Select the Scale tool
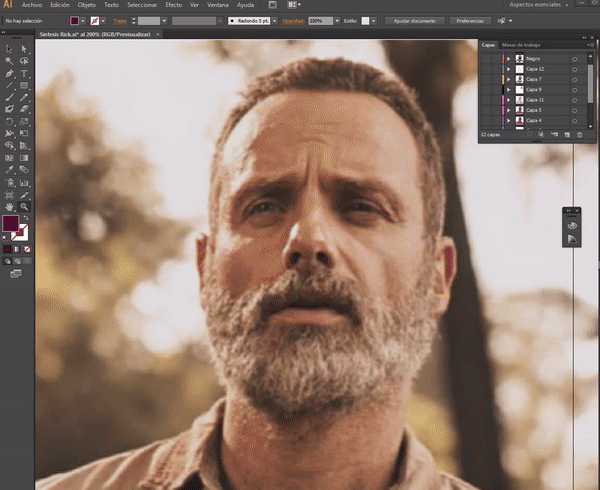Screen dimensions: 600x490 tap(24, 122)
